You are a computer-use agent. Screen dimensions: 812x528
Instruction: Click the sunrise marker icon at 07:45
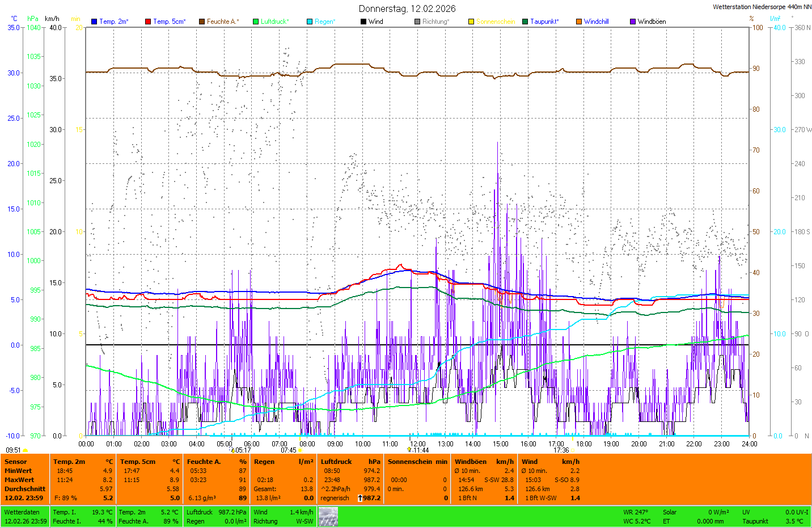coord(301,450)
